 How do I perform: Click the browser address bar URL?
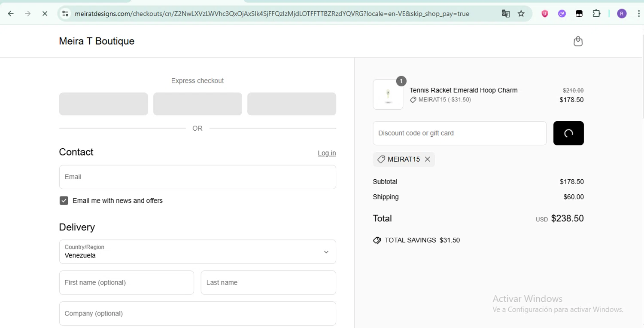272,14
